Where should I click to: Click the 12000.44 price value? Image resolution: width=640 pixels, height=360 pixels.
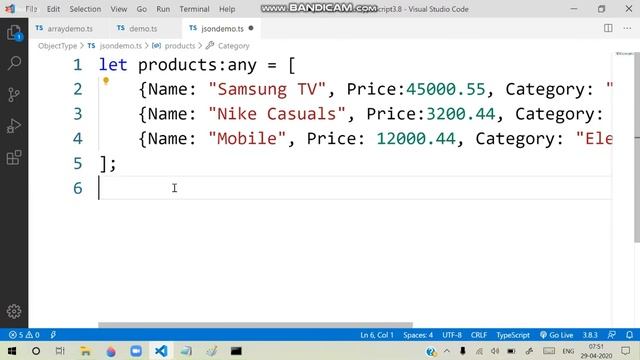click(x=416, y=138)
